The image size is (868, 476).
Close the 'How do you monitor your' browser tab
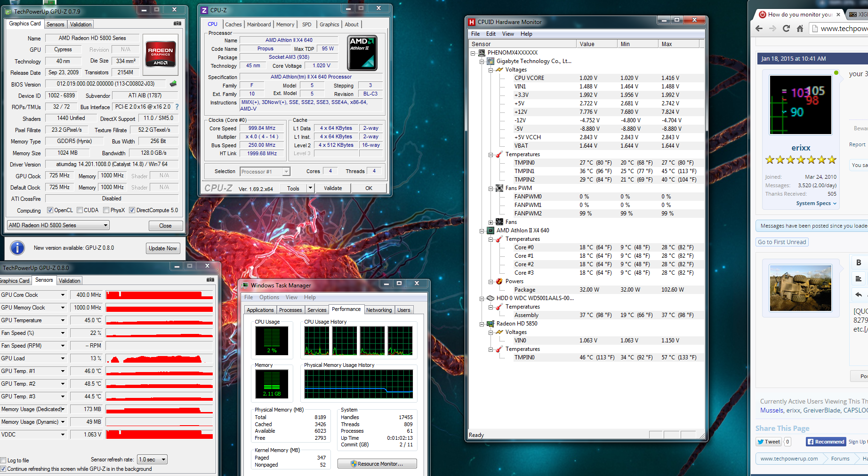click(x=838, y=15)
